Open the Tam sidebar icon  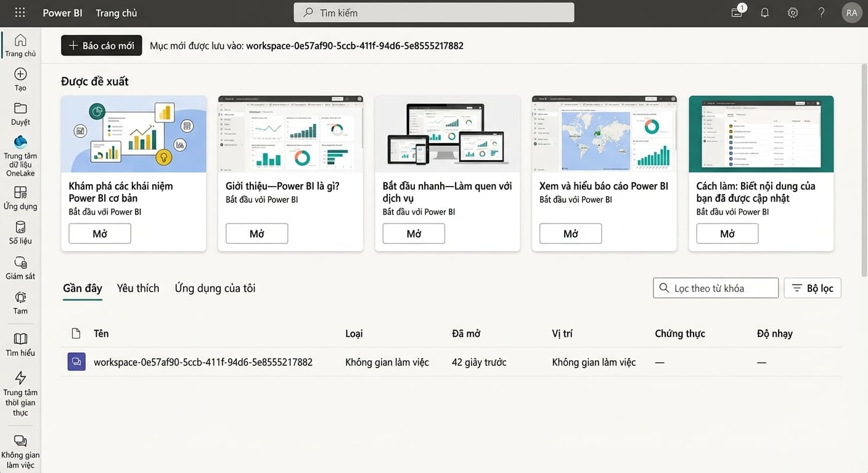click(x=20, y=303)
